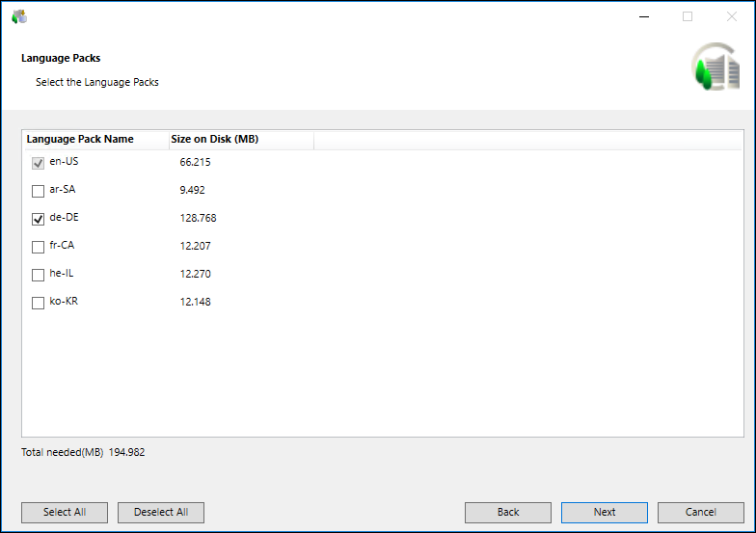Close the installer dialog window

731,16
